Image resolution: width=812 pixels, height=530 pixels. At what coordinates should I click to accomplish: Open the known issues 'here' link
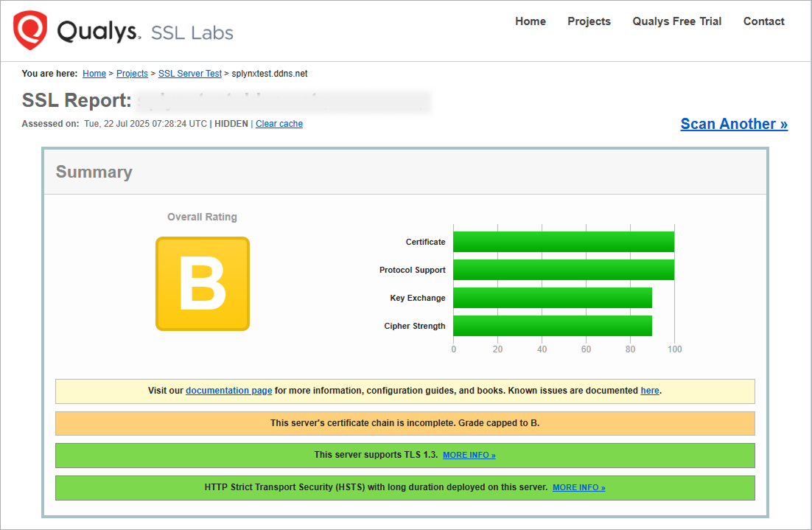pos(650,391)
